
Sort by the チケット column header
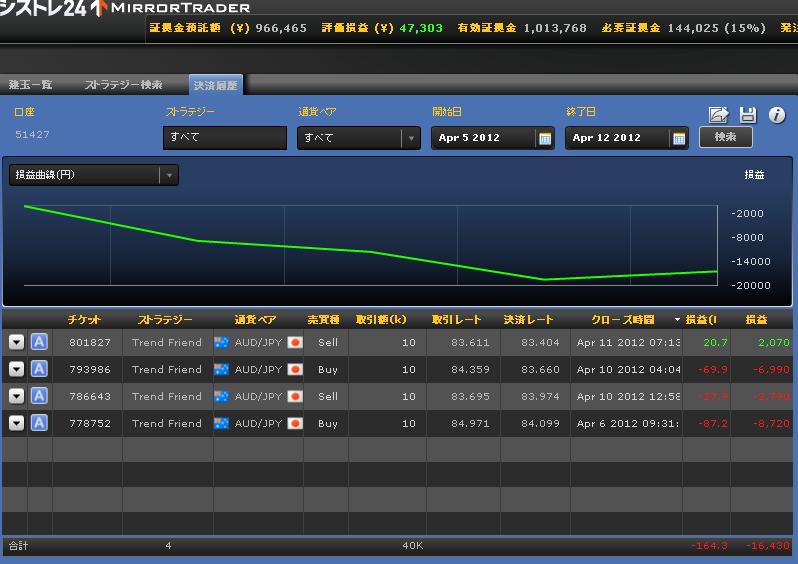click(84, 319)
